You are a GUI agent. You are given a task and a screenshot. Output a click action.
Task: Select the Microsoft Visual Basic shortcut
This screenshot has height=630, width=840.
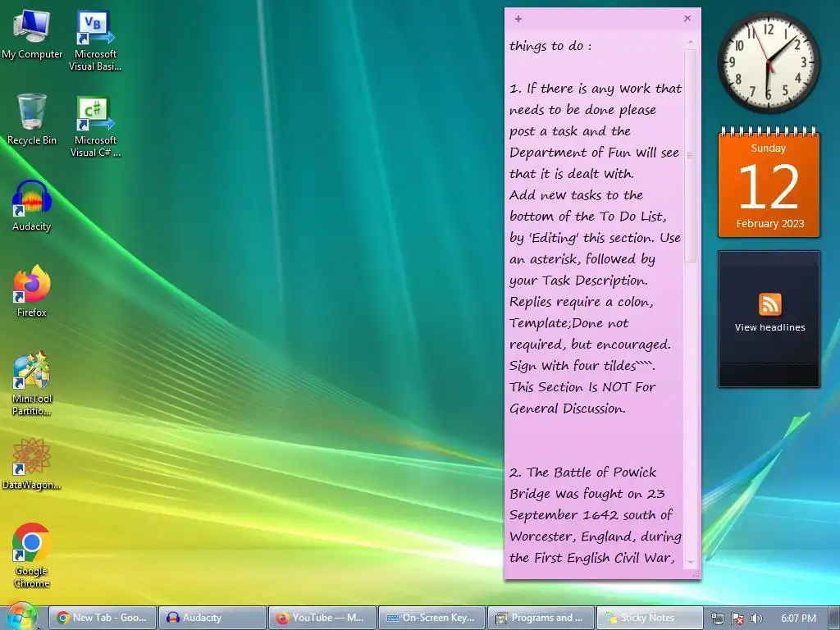pos(95,41)
